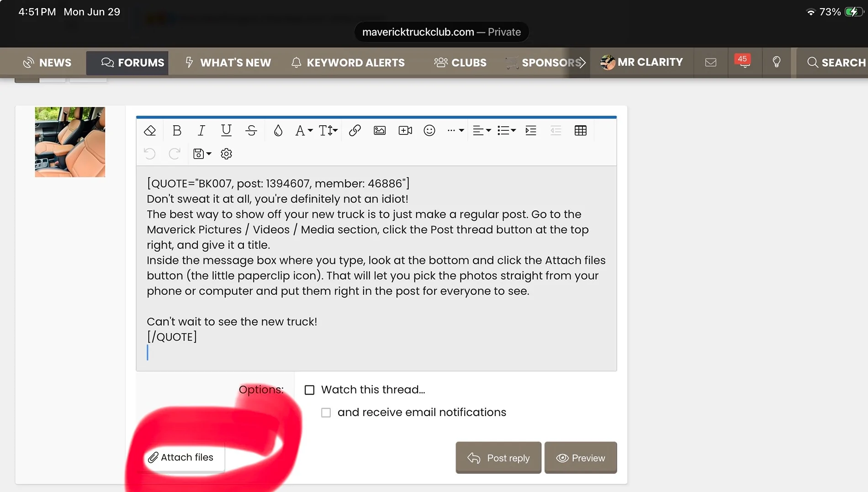Viewport: 868px width, 492px height.
Task: Open the inbox envelope icon
Action: coord(710,63)
